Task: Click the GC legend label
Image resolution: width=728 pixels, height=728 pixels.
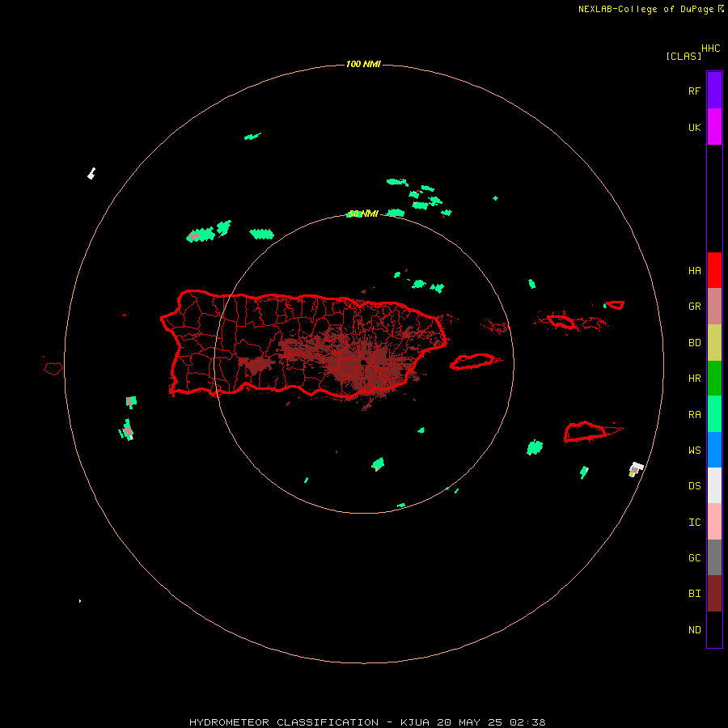Action: coord(694,558)
